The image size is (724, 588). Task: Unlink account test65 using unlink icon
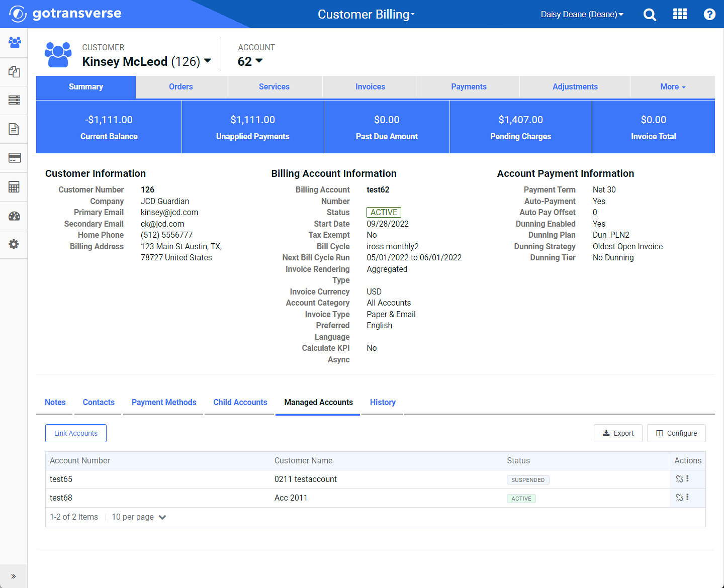pos(679,479)
